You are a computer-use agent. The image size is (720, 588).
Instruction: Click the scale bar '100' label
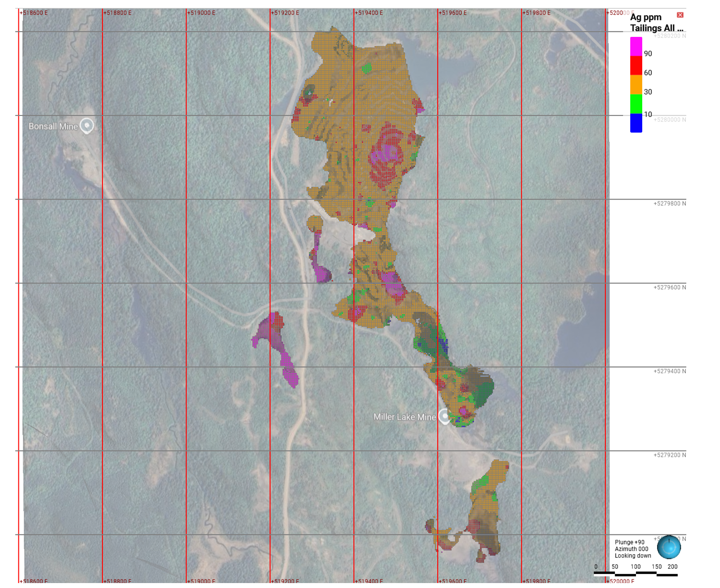(x=636, y=566)
